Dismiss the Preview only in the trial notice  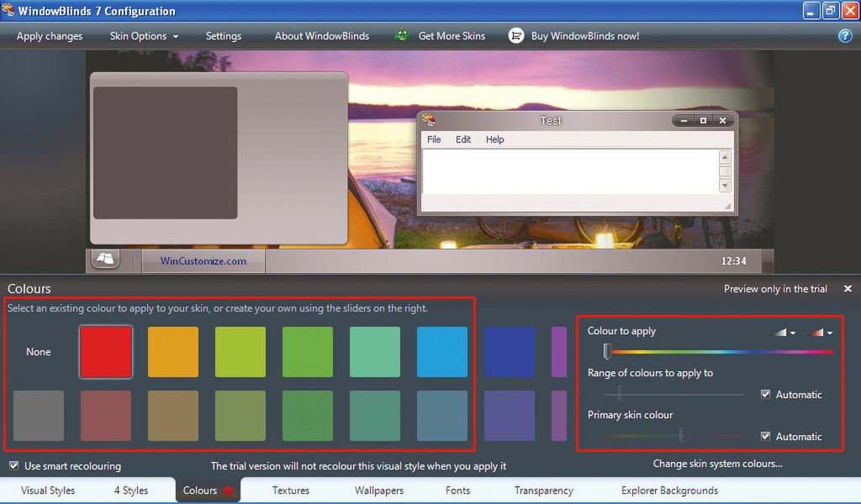coord(848,288)
